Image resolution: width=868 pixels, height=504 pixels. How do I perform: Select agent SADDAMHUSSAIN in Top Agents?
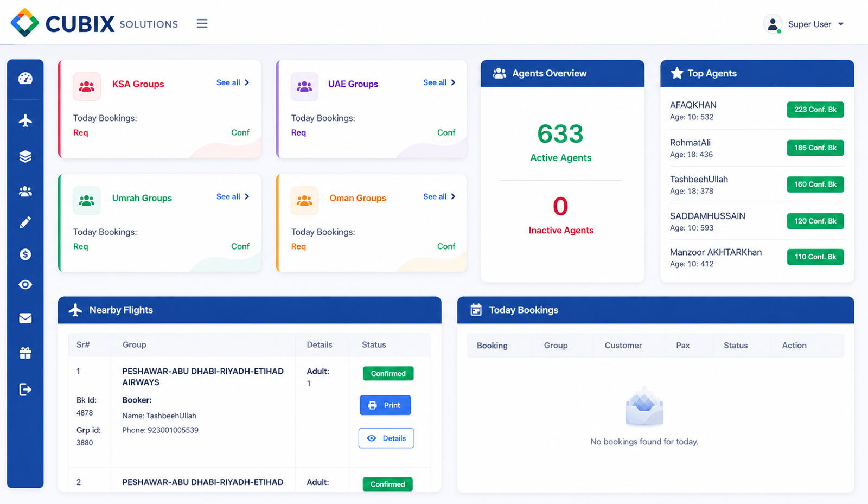pyautogui.click(x=707, y=216)
